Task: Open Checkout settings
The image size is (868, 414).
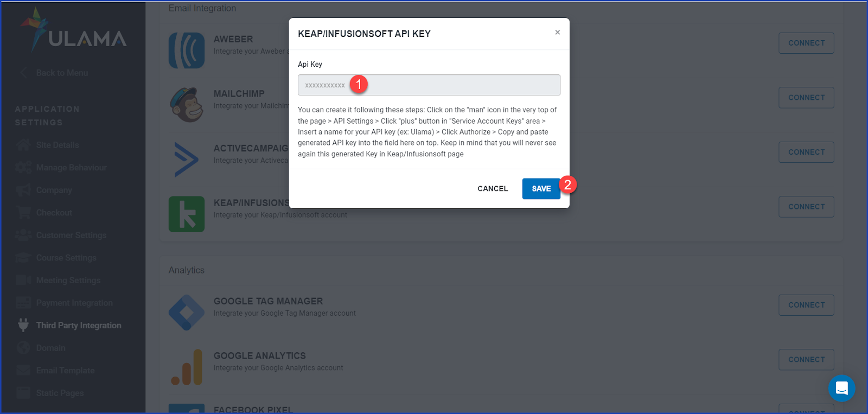Action: coord(54,213)
